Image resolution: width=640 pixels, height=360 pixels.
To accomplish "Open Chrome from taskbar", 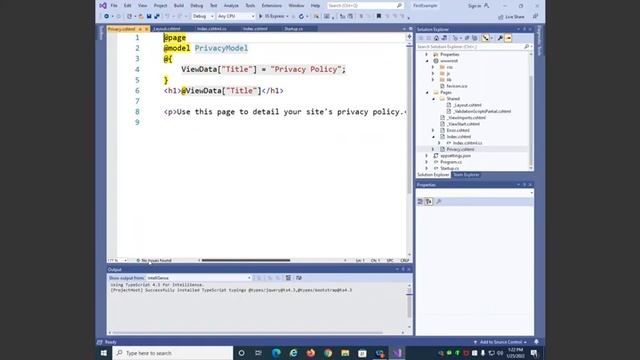I will (x=328, y=353).
